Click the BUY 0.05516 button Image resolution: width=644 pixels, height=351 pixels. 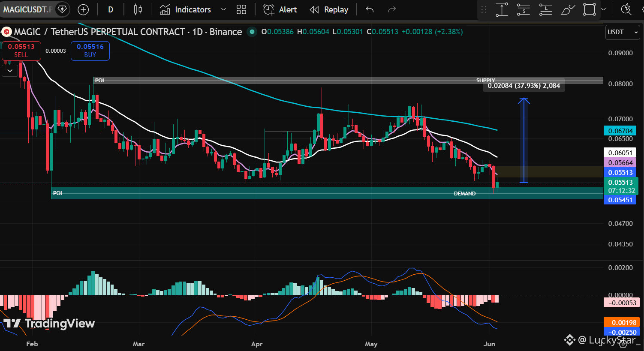click(x=90, y=51)
